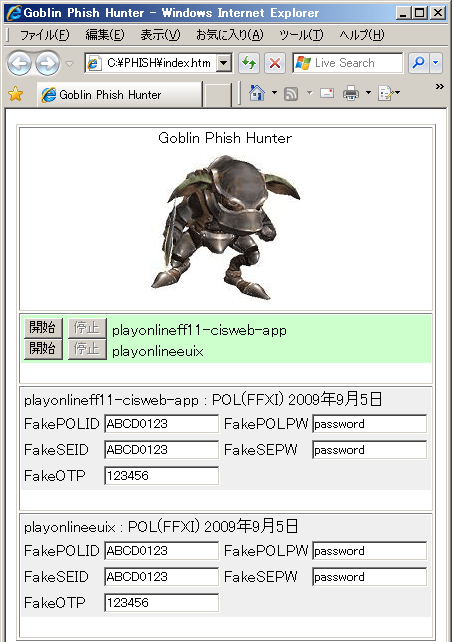Viewport: 452px width, 642px height.
Task: Open the search provider dropdown arrow
Action: click(436, 63)
